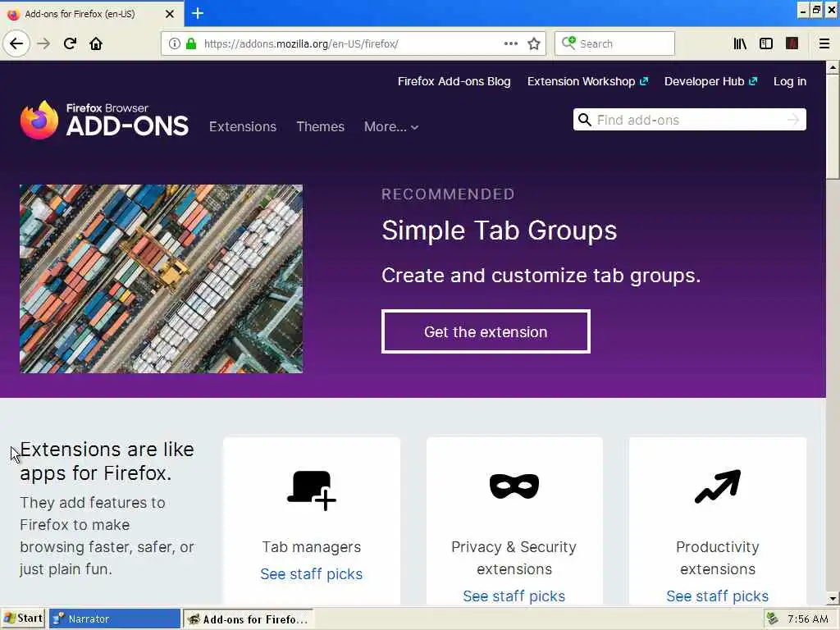Open the Windows Start menu
The width and height of the screenshot is (840, 630).
point(22,619)
